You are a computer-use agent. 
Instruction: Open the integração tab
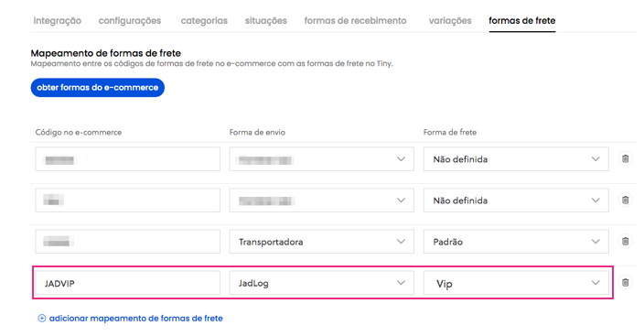coord(57,20)
